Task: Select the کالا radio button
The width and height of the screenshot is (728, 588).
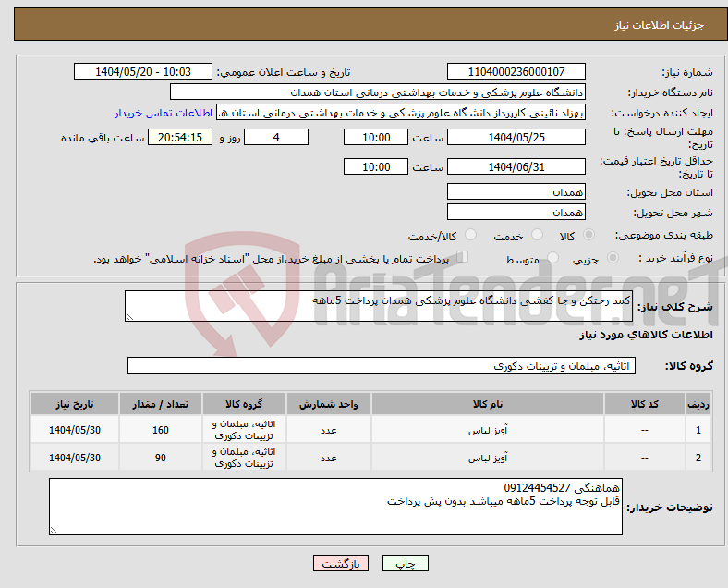Action: [588, 235]
